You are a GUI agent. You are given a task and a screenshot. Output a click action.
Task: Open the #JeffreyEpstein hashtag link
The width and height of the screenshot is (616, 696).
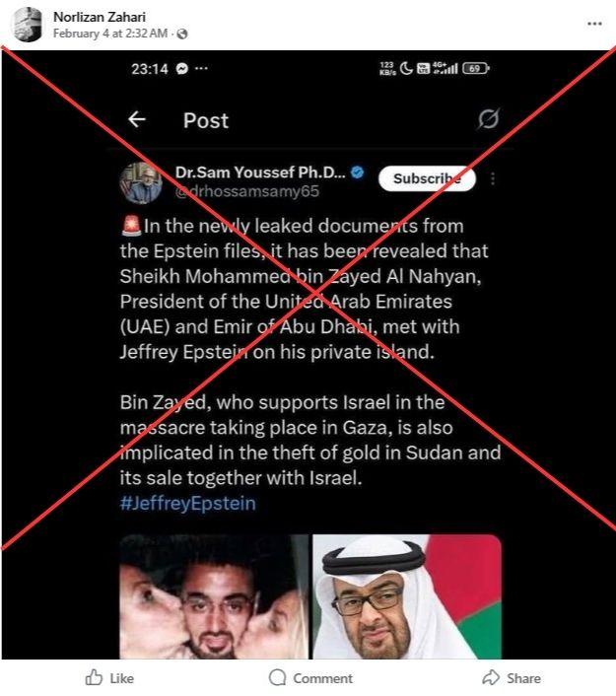pos(187,504)
